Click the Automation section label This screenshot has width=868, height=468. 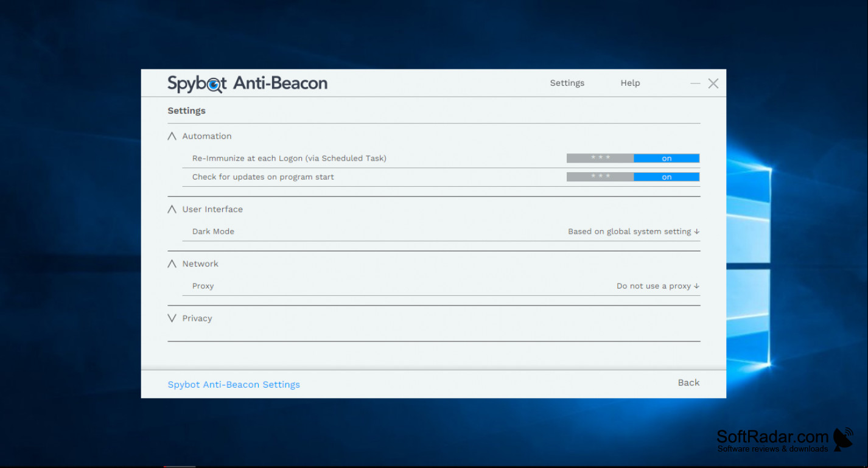click(x=207, y=136)
